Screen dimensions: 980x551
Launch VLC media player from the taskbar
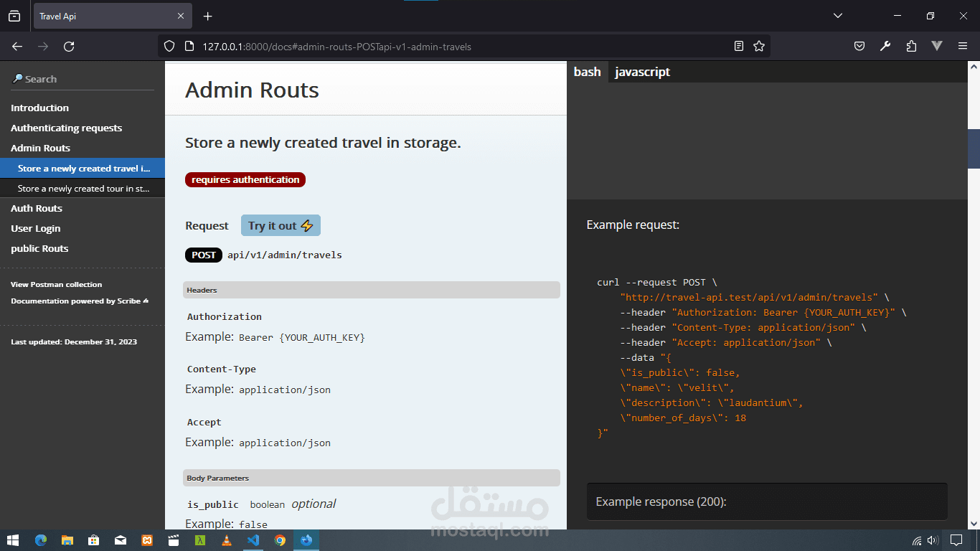point(227,540)
